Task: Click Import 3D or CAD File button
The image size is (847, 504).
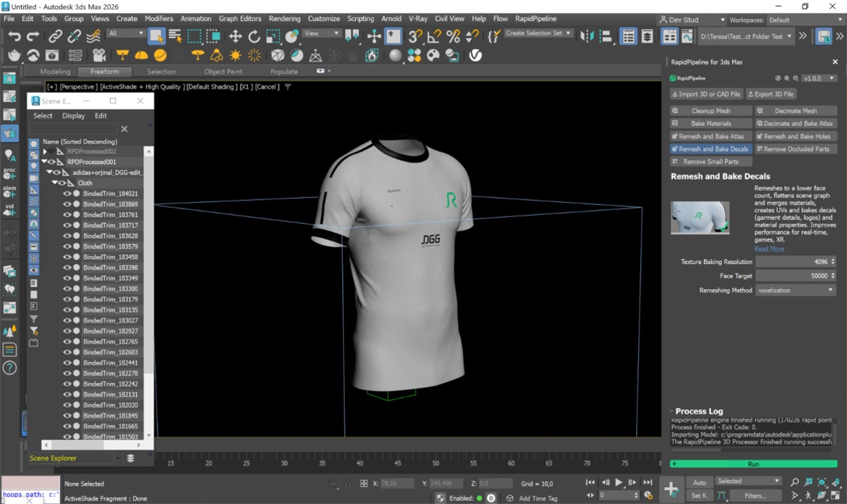Action: [706, 94]
